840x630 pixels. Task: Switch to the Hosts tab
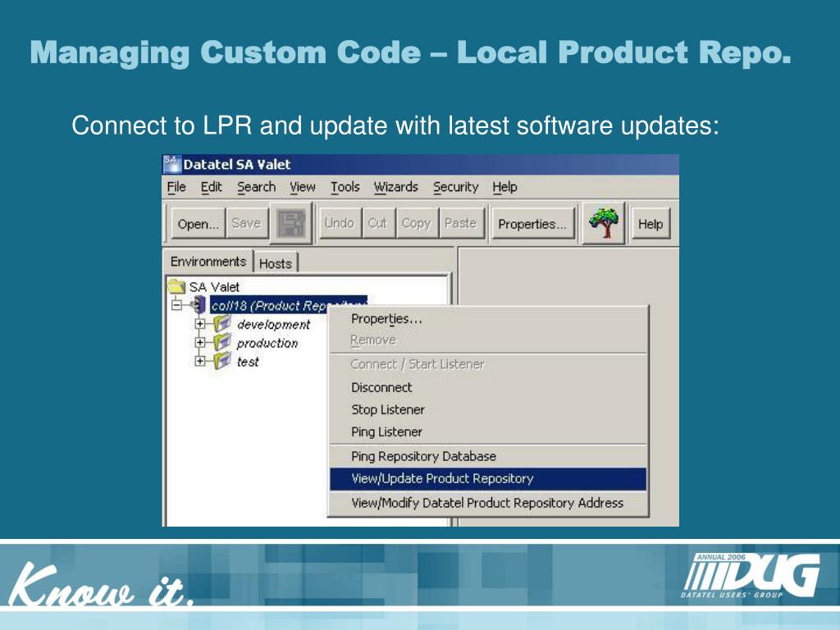click(276, 263)
